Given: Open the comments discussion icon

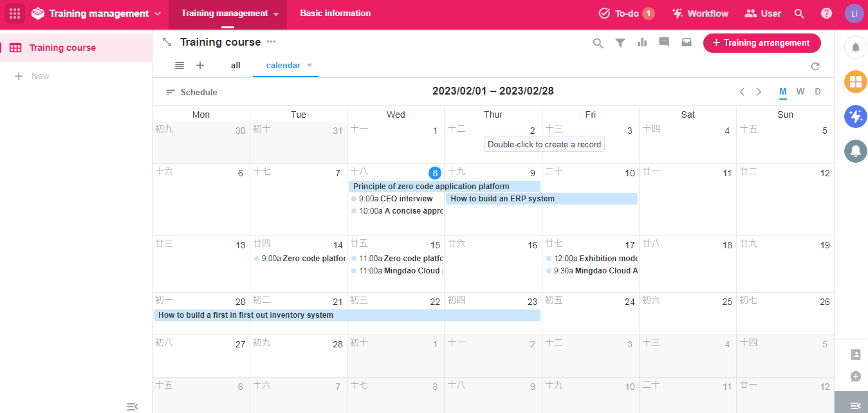Looking at the screenshot, I should [x=664, y=42].
